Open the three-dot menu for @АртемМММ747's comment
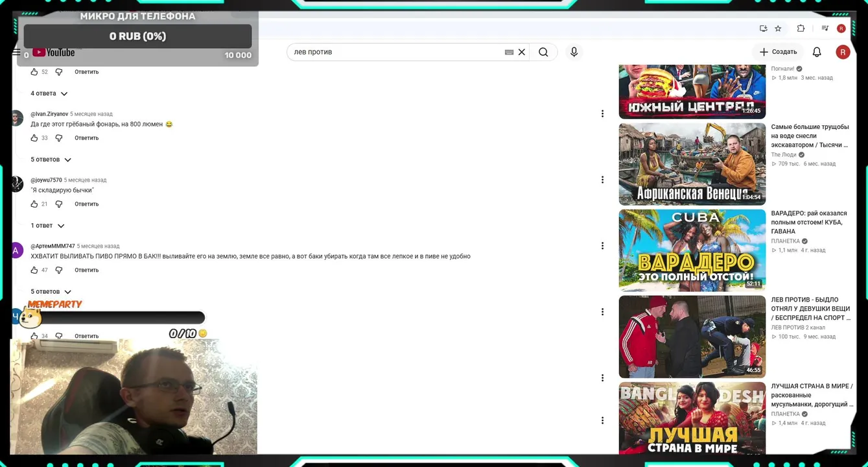 click(x=602, y=246)
